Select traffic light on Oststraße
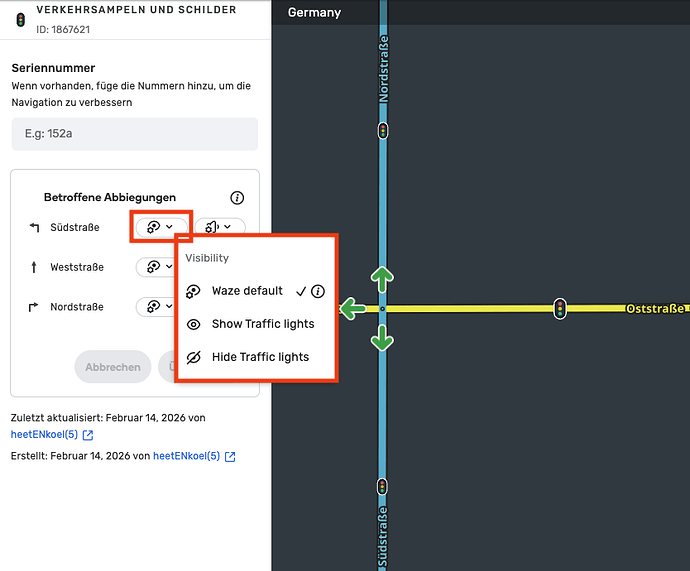 click(x=560, y=308)
